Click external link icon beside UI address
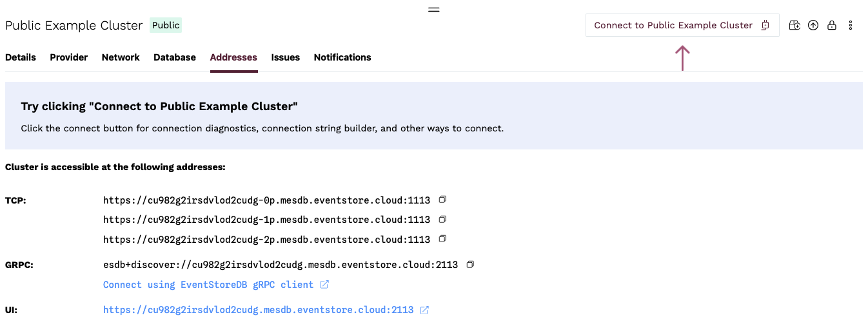868x324 pixels. (x=424, y=310)
